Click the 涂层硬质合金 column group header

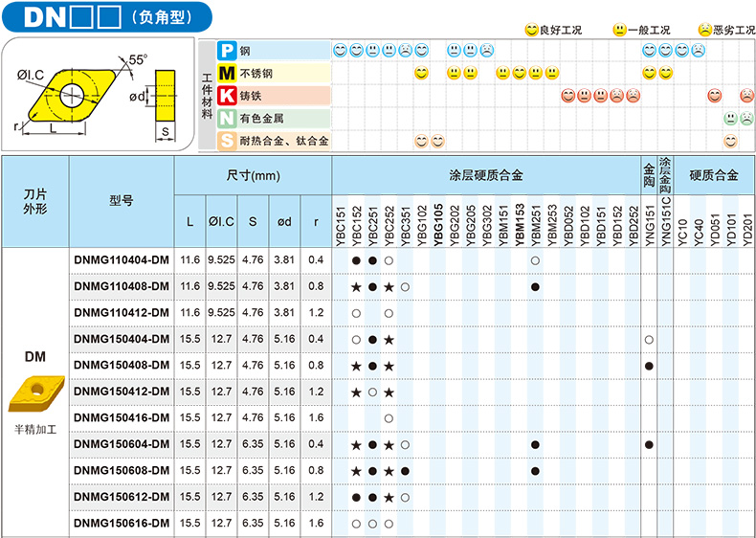486,175
